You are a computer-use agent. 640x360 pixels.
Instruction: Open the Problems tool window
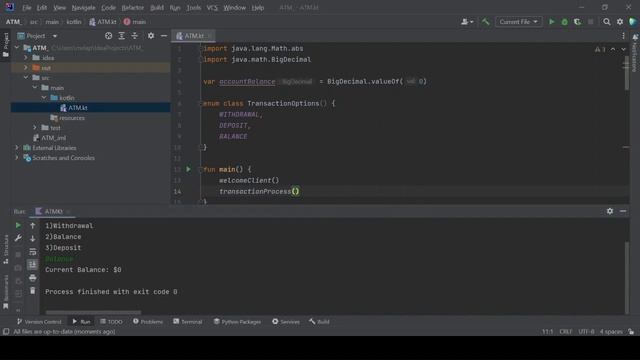[x=148, y=322]
